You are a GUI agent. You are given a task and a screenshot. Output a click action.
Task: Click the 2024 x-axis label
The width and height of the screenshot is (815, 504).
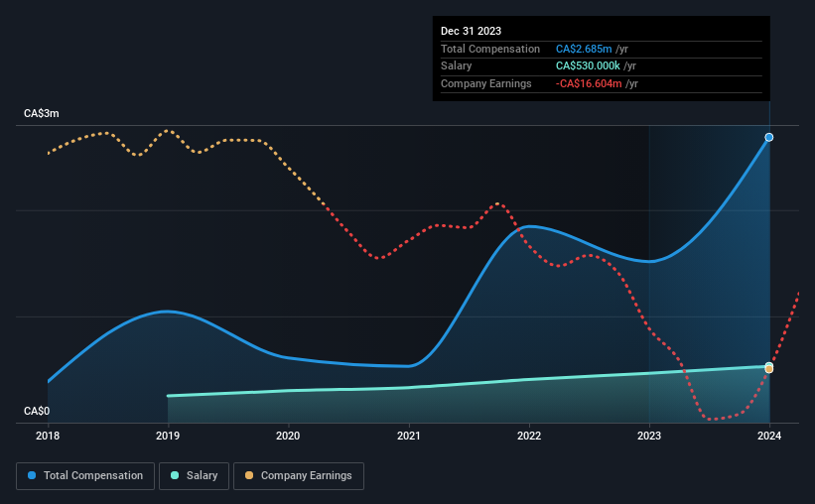point(769,436)
